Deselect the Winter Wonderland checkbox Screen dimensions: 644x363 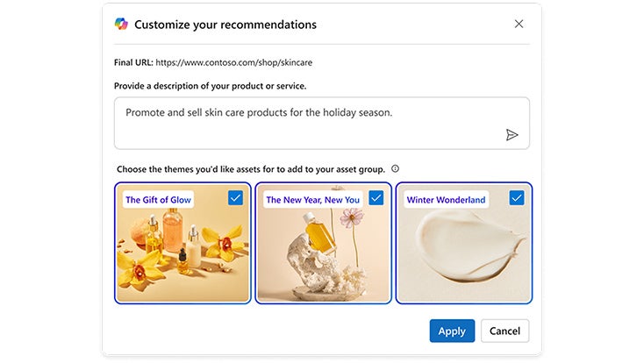click(516, 198)
